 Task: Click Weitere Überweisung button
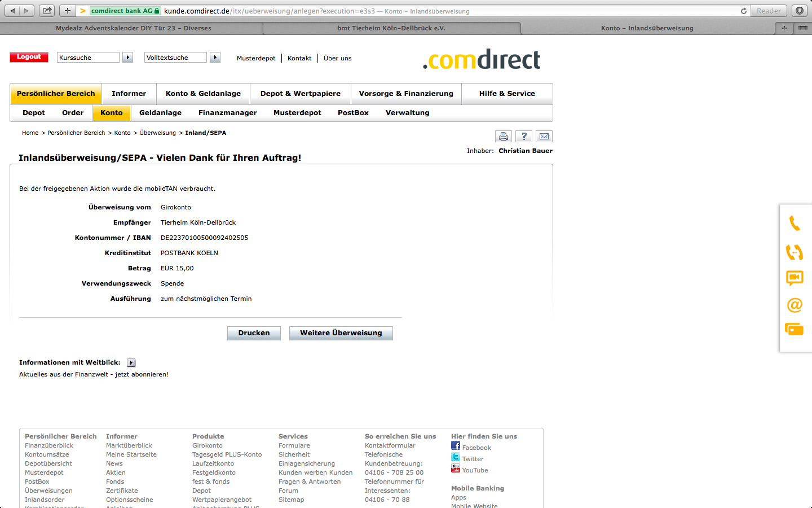click(x=341, y=333)
